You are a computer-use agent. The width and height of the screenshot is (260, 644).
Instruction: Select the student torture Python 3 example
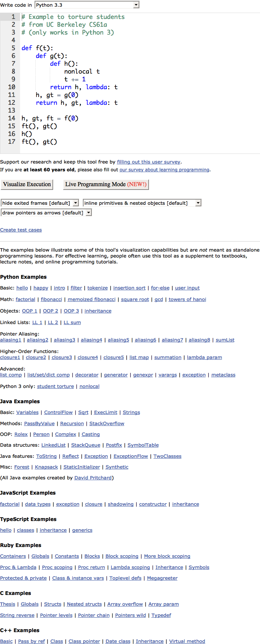coord(55,386)
